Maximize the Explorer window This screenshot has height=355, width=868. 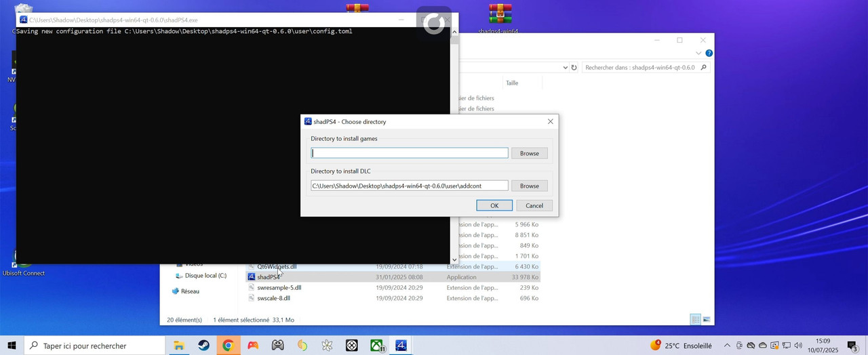pyautogui.click(x=679, y=40)
